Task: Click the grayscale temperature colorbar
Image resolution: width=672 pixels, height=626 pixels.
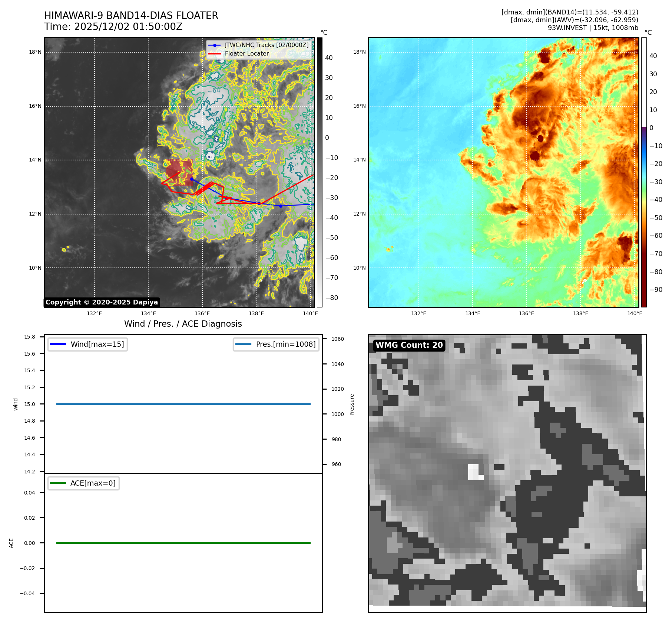Action: (x=320, y=172)
